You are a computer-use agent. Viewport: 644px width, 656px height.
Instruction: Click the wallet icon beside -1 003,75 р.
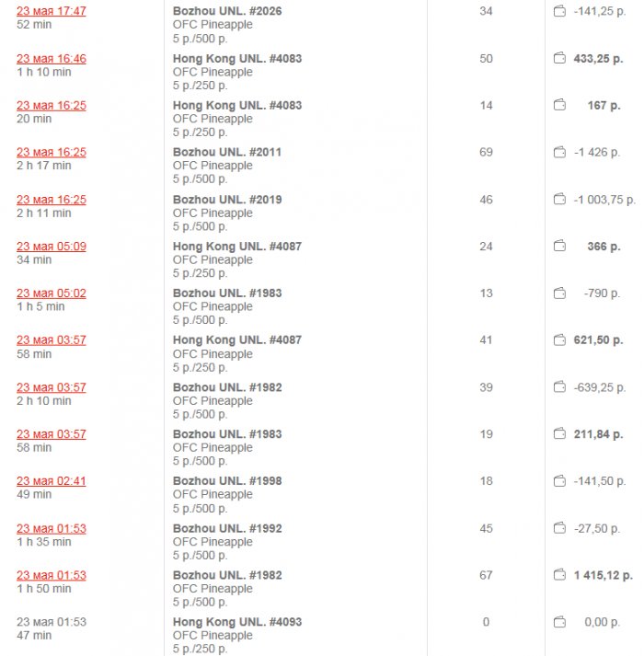point(559,200)
